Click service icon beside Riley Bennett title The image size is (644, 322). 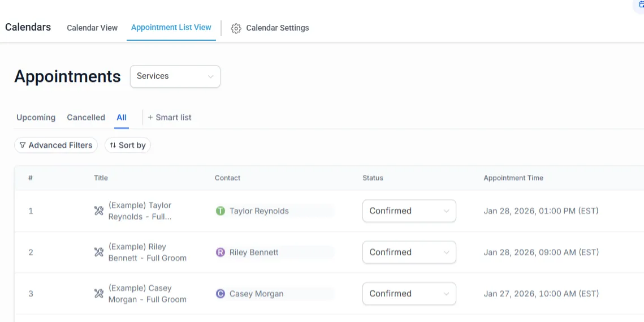[x=98, y=252]
